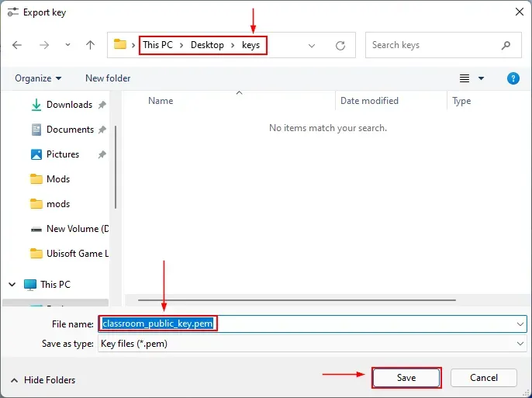
Task: Unpin Documents via its pin icon
Action: click(x=102, y=130)
